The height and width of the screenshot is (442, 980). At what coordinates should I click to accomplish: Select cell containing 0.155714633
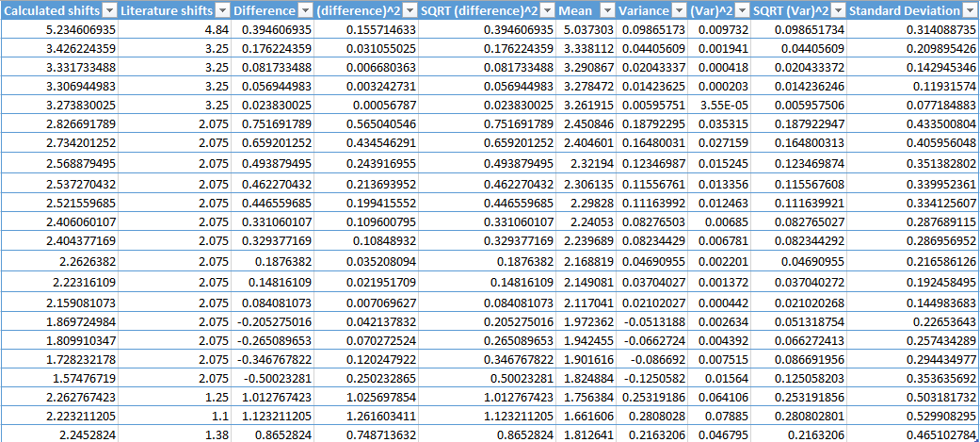click(367, 29)
